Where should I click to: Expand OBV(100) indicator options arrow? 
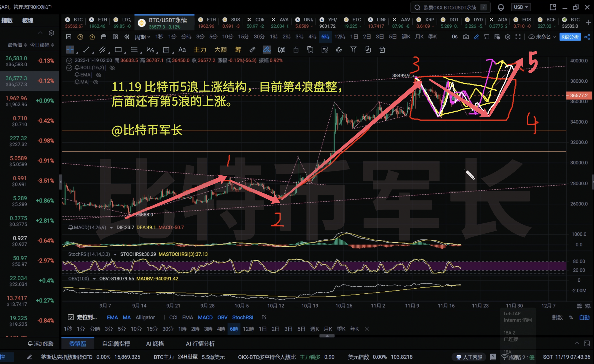[94, 279]
